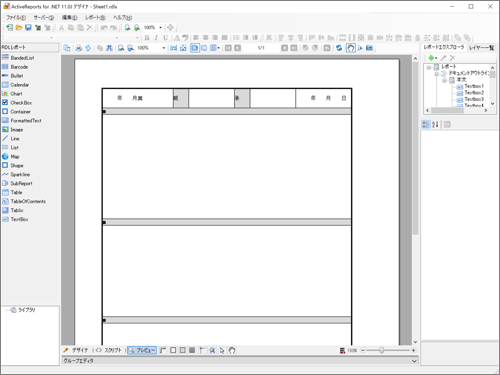The image size is (500, 375).
Task: Switch to スクリプト view
Action: 109,350
